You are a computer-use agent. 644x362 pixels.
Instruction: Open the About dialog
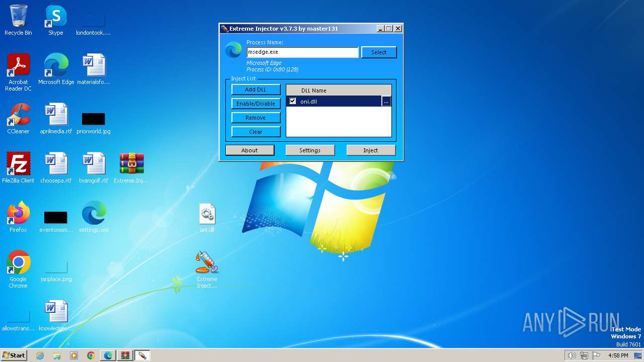point(250,150)
